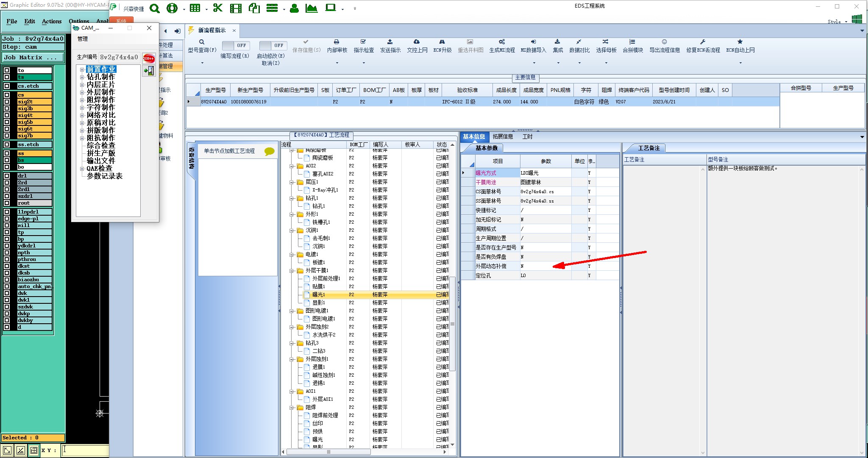The width and height of the screenshot is (868, 458).
Task: Toggle the 启动修改(E) OFF switch
Action: (273, 46)
